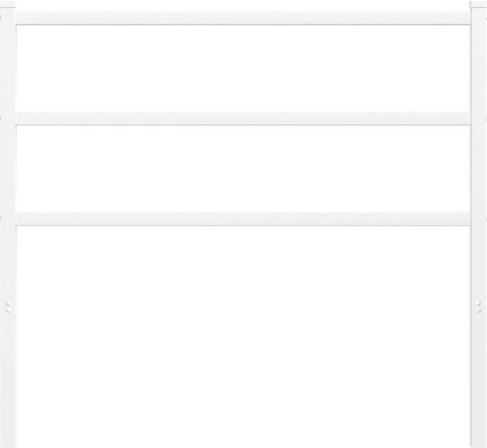Click joint where middle rail meets left post

click(16, 118)
